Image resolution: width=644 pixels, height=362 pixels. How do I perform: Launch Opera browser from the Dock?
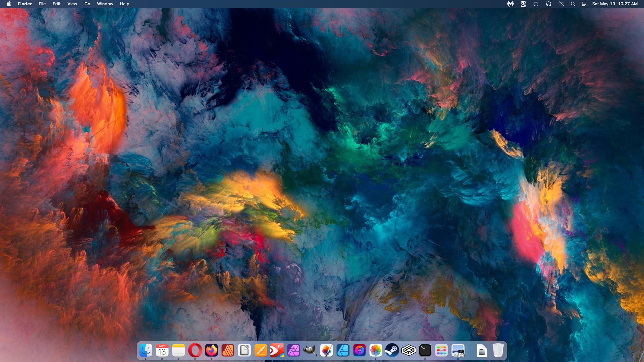click(195, 351)
